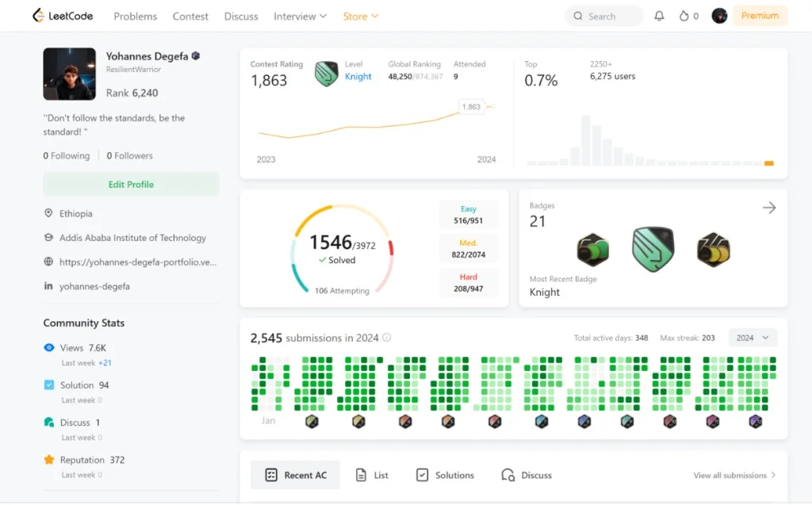This screenshot has height=505, width=812.
Task: Click the Premium button
Action: (760, 16)
